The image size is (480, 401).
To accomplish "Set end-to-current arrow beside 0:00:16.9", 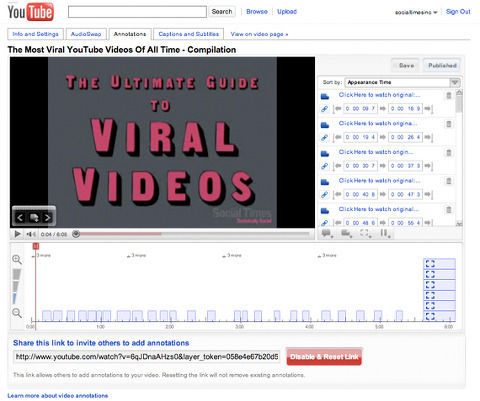I will [428, 109].
